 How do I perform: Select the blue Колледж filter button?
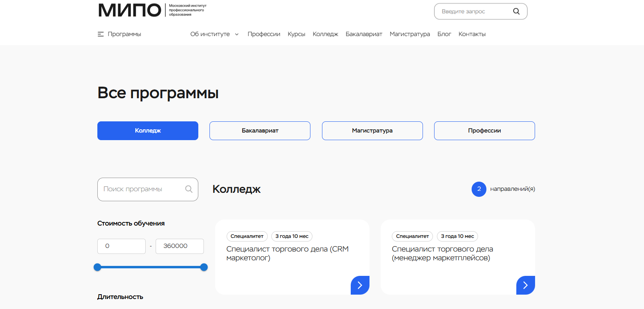tap(148, 131)
